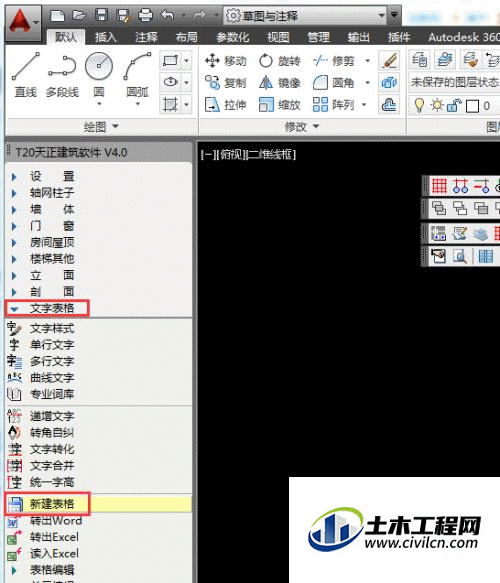Switch to the 注释 ribbon tab
This screenshot has width=500, height=583.
click(x=146, y=37)
